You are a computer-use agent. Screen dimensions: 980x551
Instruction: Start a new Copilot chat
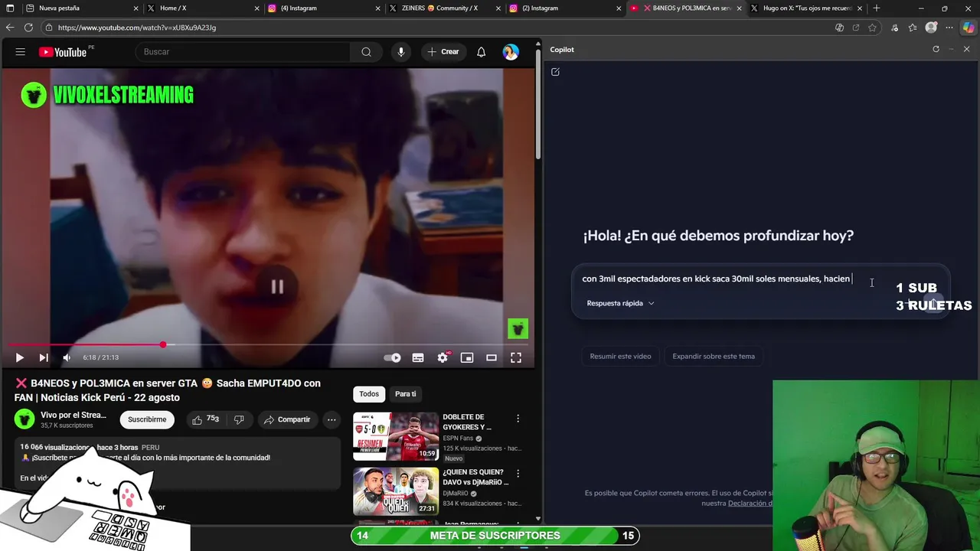[555, 72]
